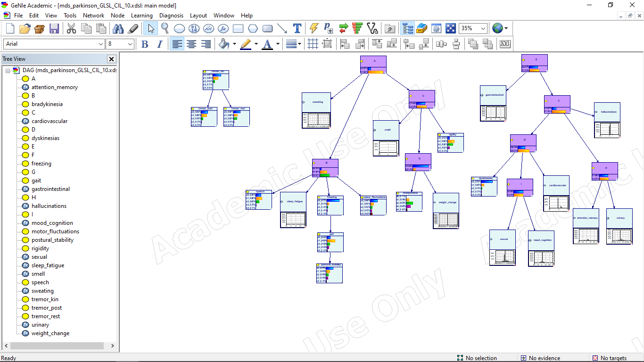Open the fill color dropdown arrow

pos(234,44)
